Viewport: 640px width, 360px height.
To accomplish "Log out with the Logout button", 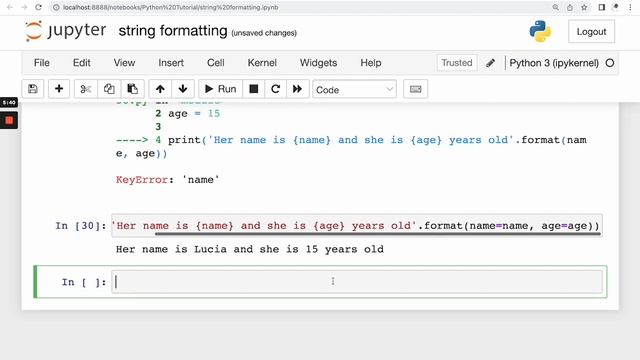I will tap(591, 31).
